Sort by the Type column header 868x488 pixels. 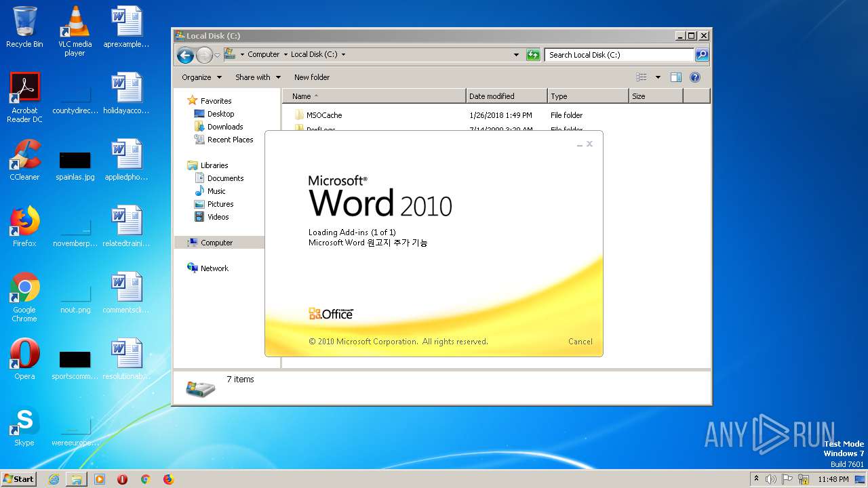[x=588, y=96]
